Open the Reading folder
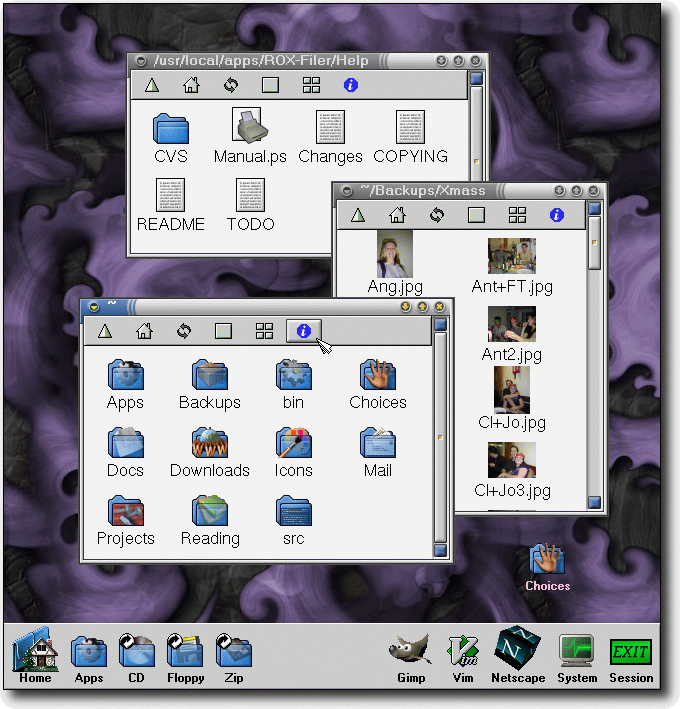Image resolution: width=680 pixels, height=709 pixels. [210, 520]
